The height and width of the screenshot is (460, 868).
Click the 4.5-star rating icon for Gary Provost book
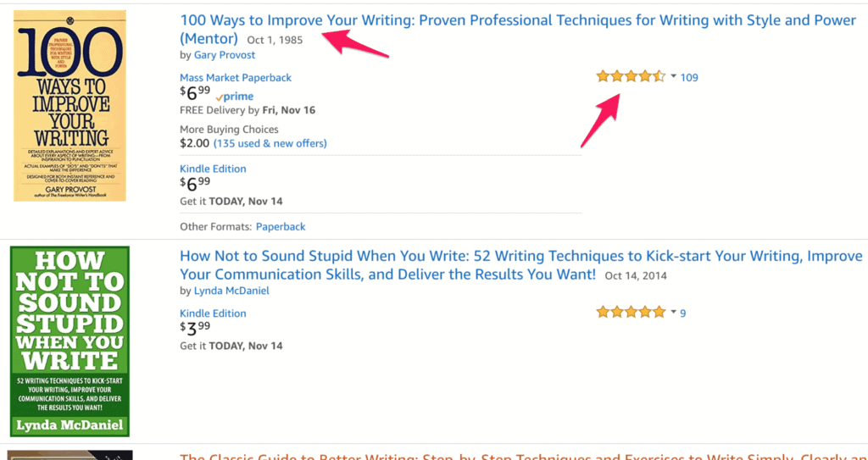click(x=631, y=77)
